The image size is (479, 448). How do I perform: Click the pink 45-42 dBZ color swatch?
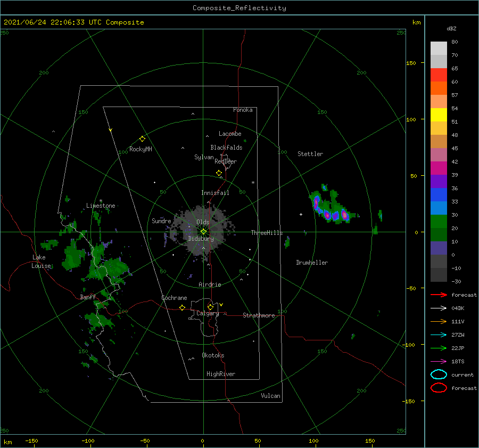click(x=439, y=155)
